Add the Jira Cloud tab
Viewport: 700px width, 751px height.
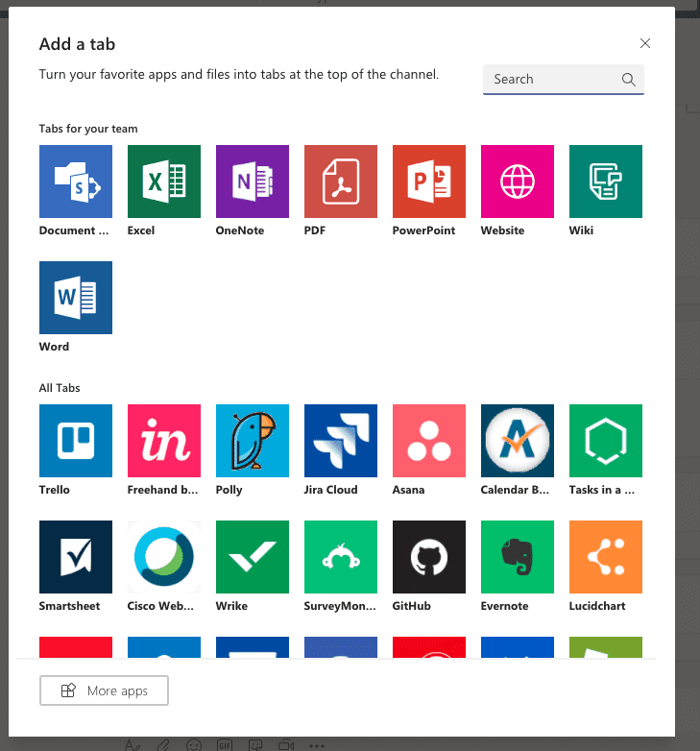(341, 441)
